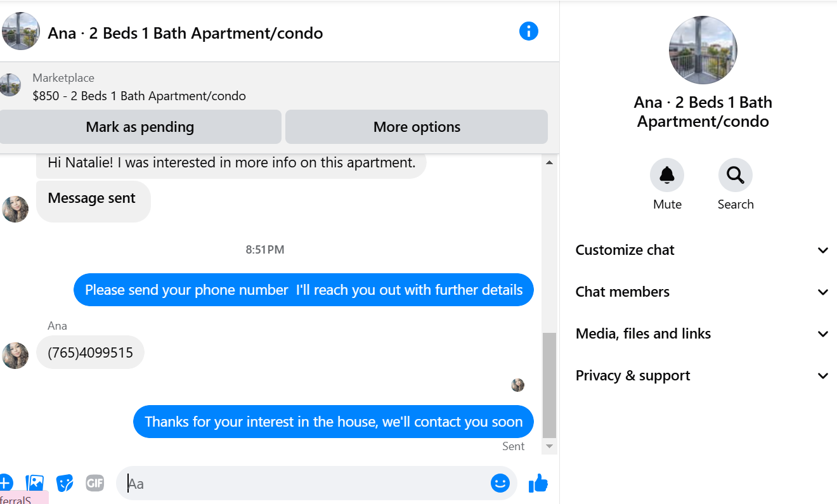Click Ana's avatar beside the phone number message

point(15,356)
